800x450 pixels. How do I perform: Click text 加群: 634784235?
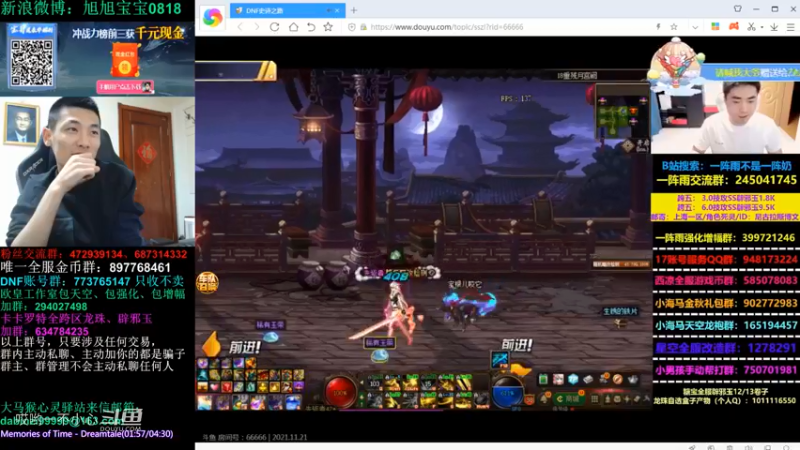pos(44,332)
